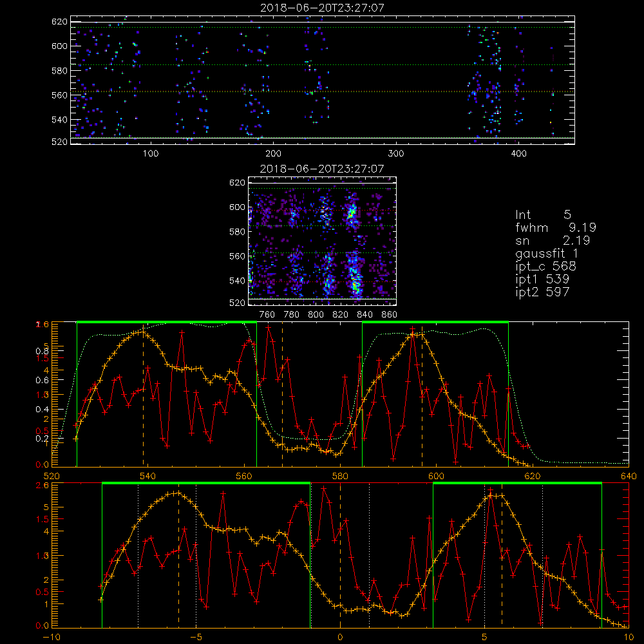
Task: Click x-axis label 840 under the middle image
Action: [365, 315]
